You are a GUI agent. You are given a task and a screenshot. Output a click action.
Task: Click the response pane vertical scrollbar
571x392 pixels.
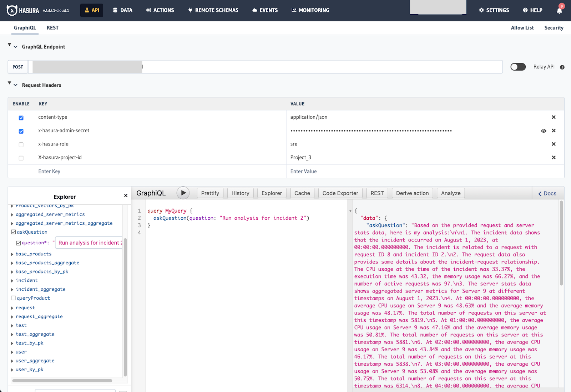point(561,244)
